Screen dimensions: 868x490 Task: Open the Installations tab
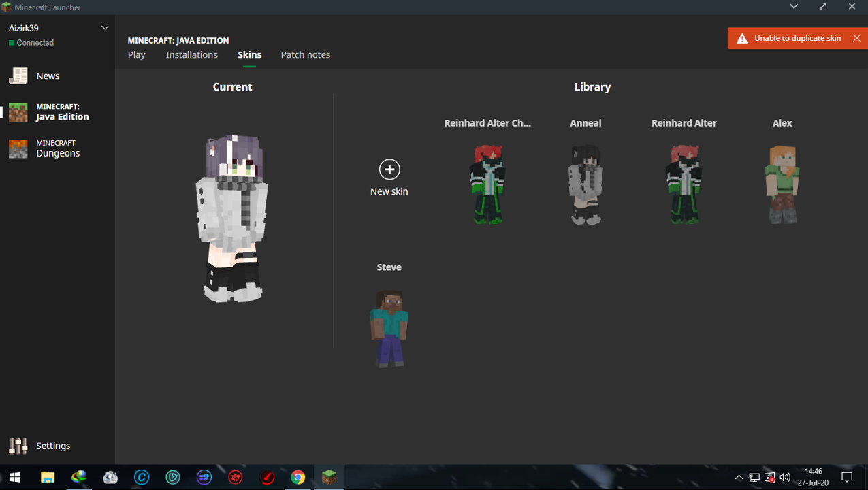pyautogui.click(x=191, y=55)
